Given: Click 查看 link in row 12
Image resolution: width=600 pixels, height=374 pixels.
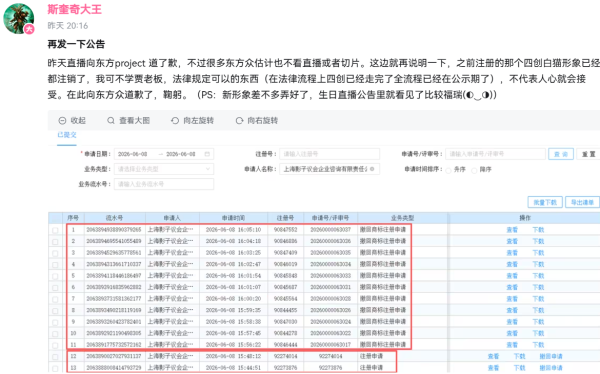Looking at the screenshot, I should (x=493, y=356).
